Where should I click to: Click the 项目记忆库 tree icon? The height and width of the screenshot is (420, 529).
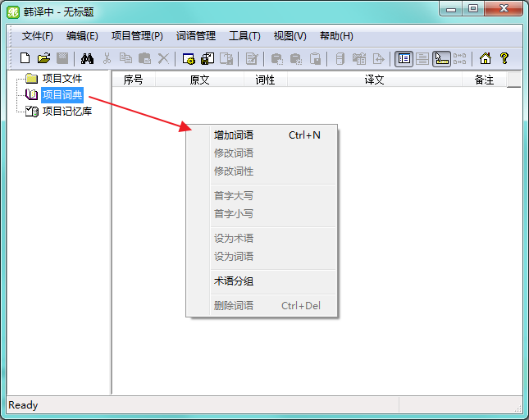[32, 111]
